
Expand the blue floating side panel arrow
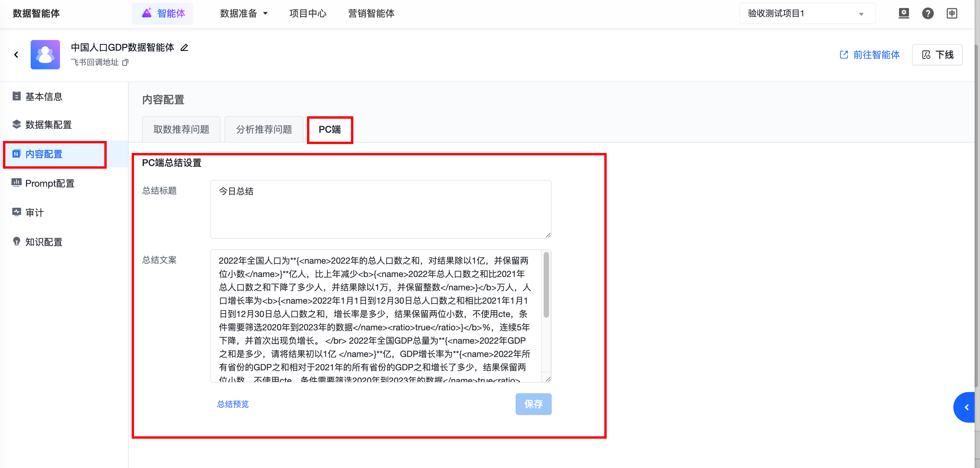click(966, 407)
